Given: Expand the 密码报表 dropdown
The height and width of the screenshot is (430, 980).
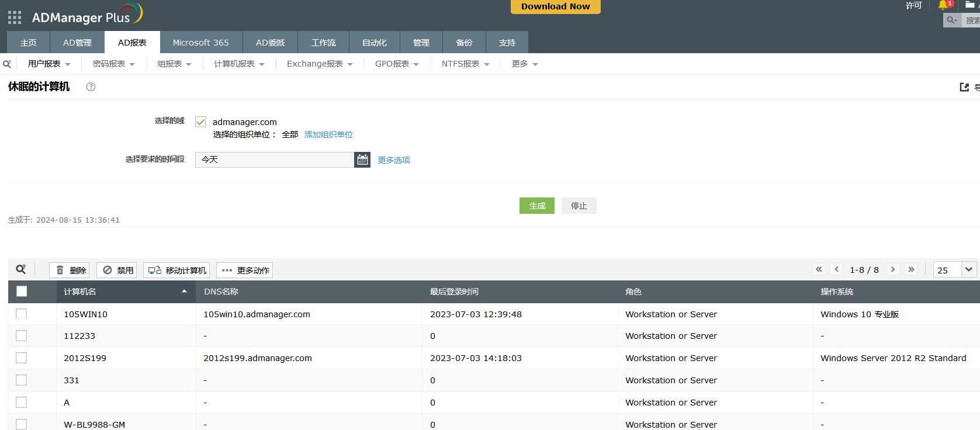Looking at the screenshot, I should point(114,64).
